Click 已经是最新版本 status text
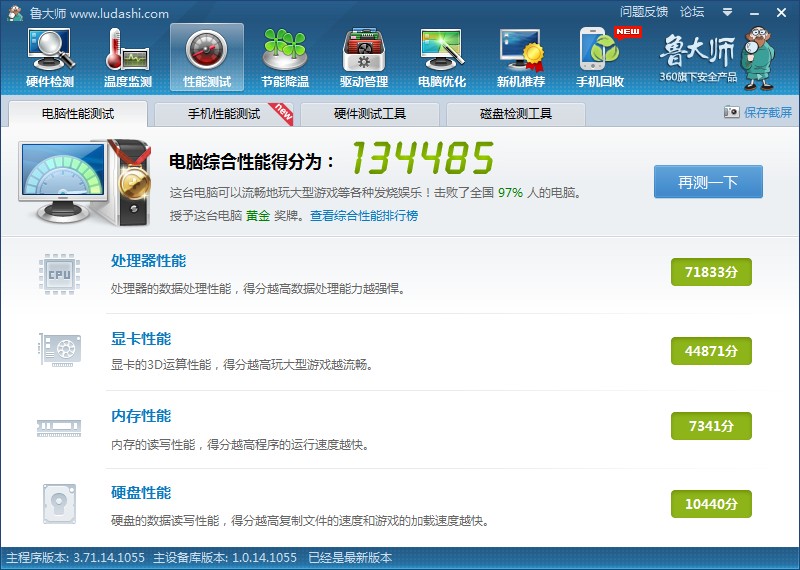The width and height of the screenshot is (800, 570). click(350, 558)
